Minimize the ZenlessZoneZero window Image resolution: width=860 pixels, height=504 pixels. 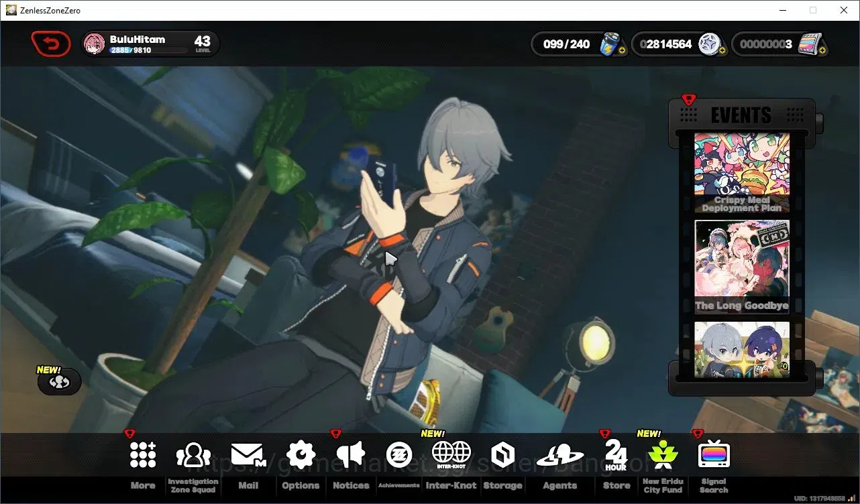pos(782,10)
